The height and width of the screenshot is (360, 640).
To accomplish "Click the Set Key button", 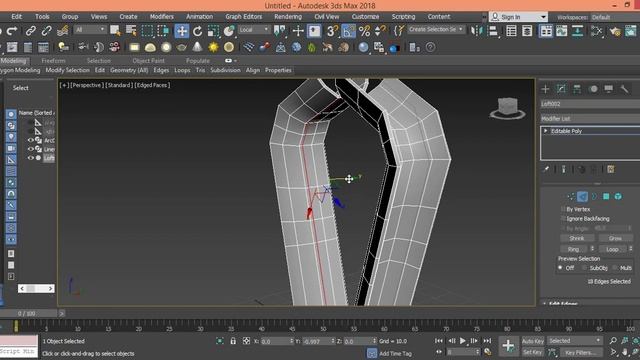I will [533, 352].
